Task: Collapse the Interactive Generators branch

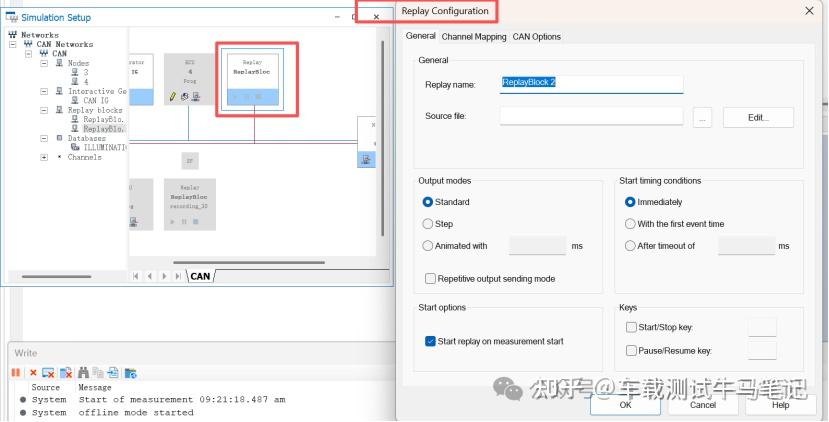Action: coord(44,91)
